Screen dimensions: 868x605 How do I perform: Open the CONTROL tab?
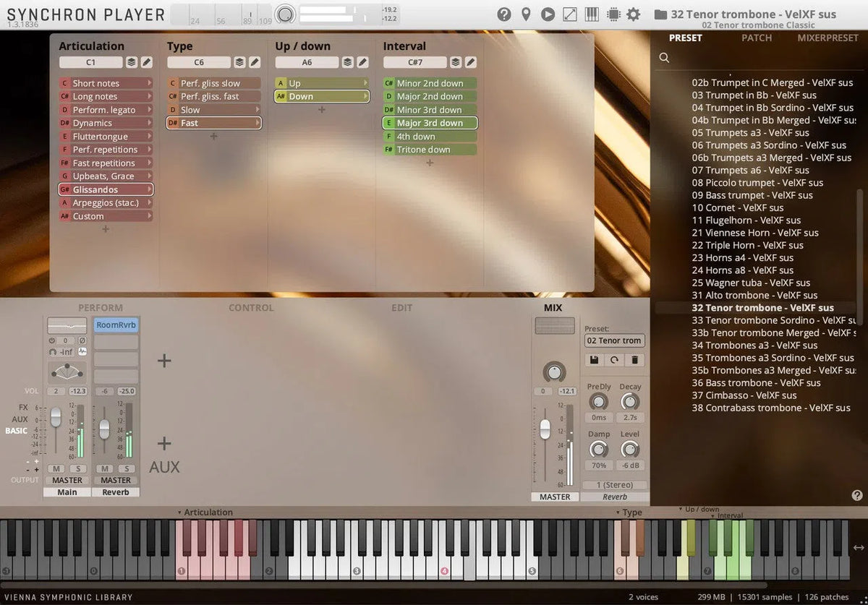coord(251,307)
